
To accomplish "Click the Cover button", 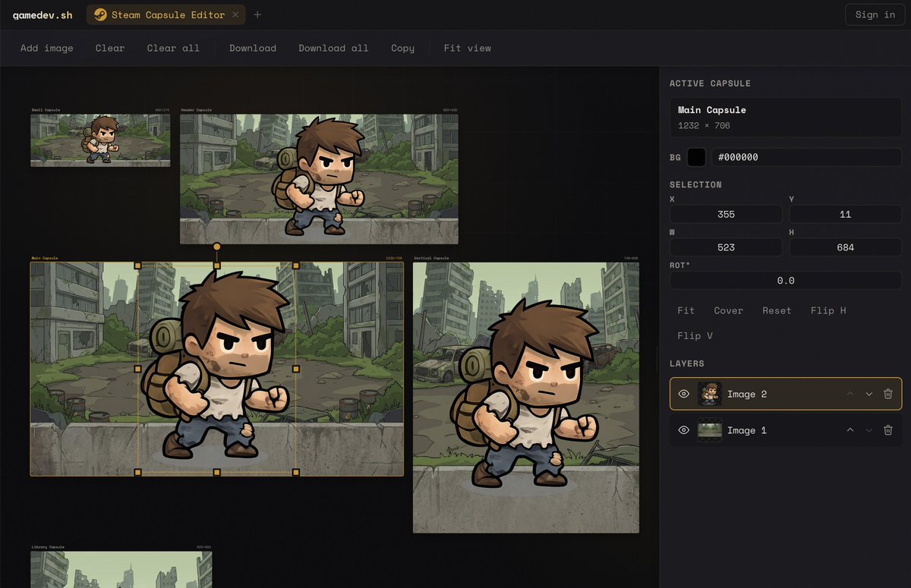I will tap(728, 310).
